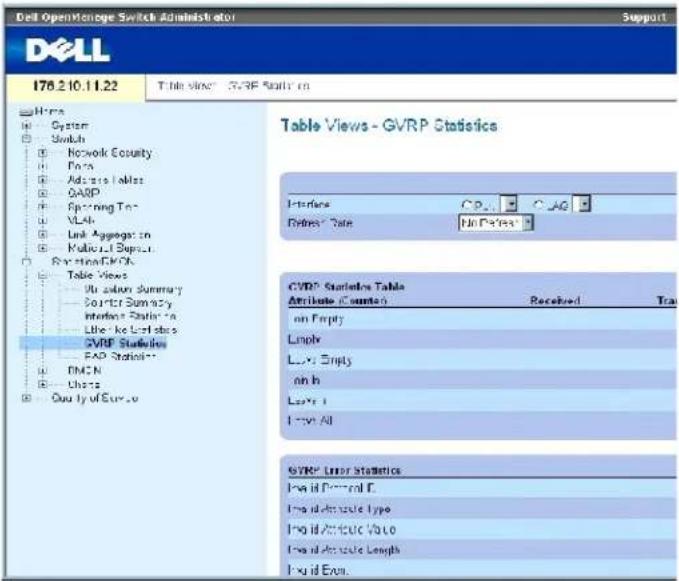Screen dimensions: 679x581
Task: Expand the Multicast Support node
Action: 42,248
